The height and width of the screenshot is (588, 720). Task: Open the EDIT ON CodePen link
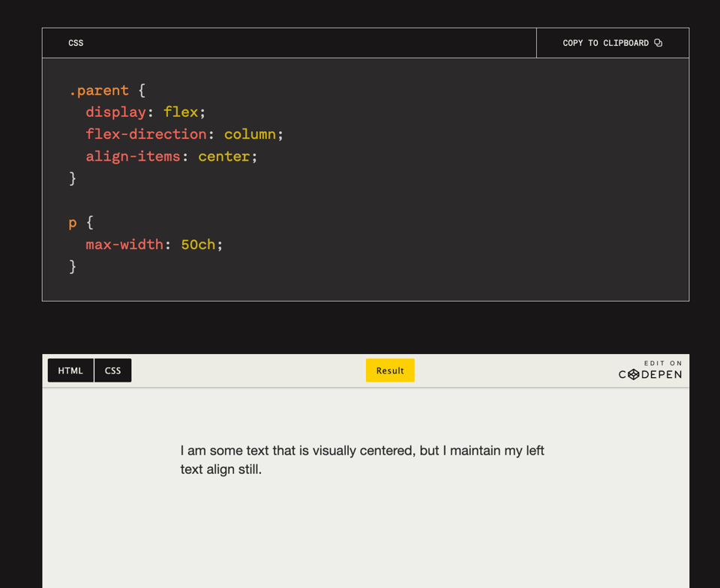[x=650, y=370]
